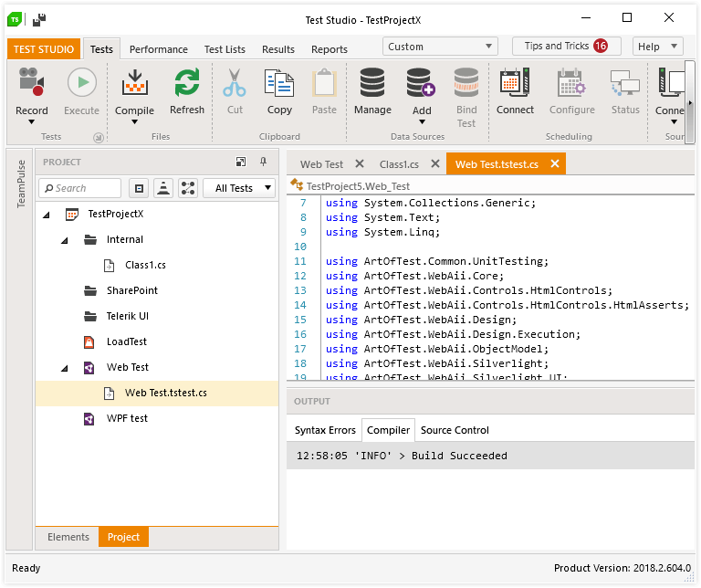701x588 pixels.
Task: Click the Product Version status text
Action: point(623,568)
